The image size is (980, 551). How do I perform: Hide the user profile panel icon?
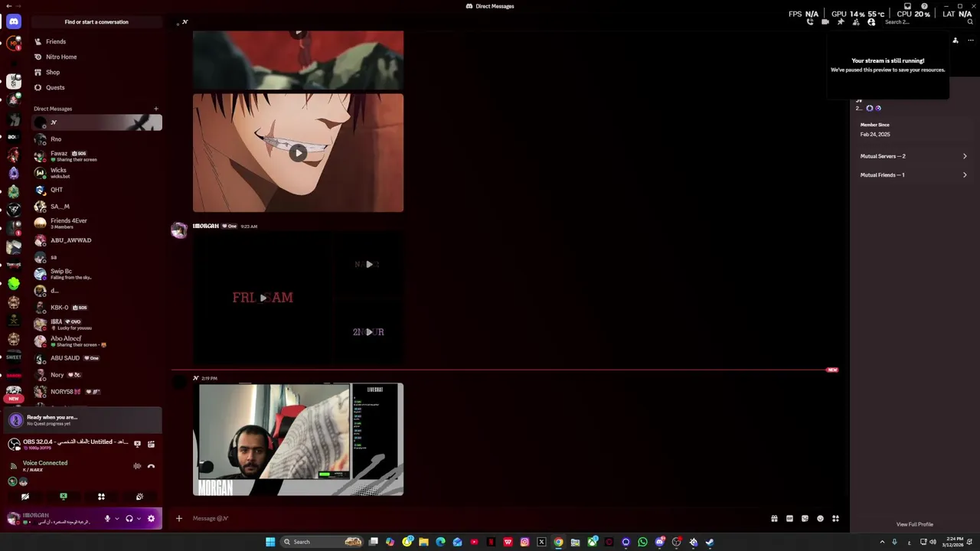[871, 22]
